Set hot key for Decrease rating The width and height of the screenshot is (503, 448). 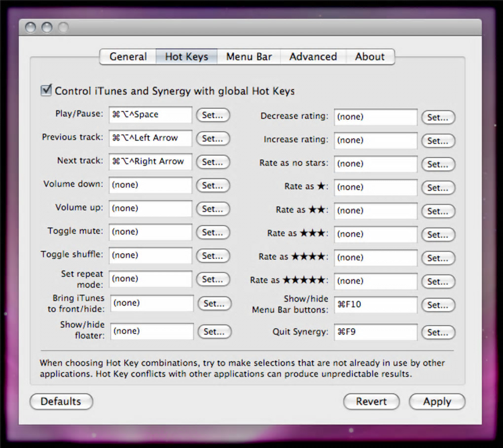(x=438, y=117)
